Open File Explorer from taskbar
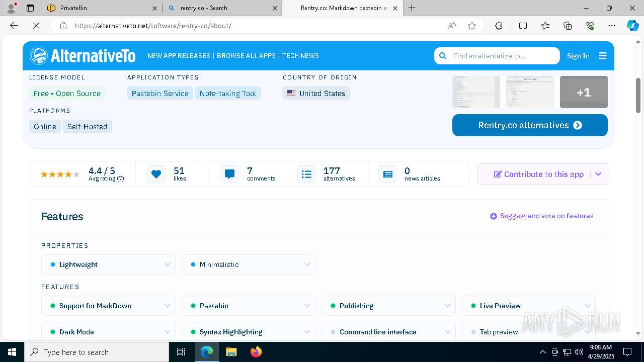 point(231,352)
